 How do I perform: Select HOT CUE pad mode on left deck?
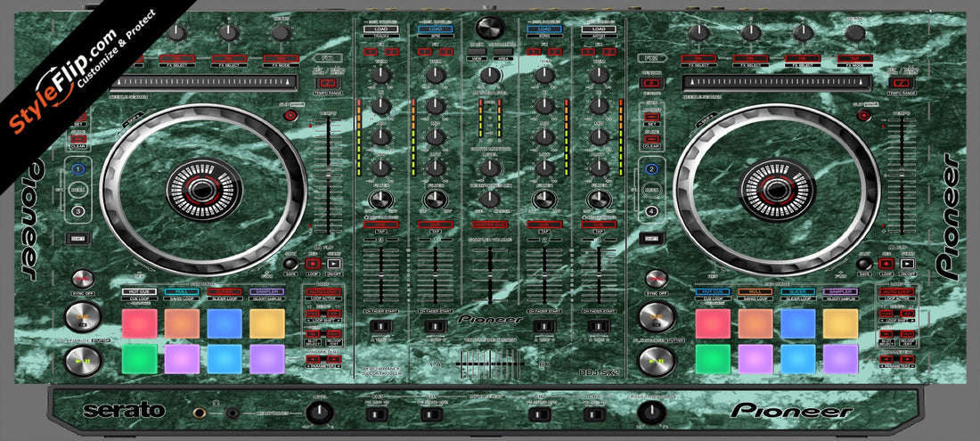139,291
